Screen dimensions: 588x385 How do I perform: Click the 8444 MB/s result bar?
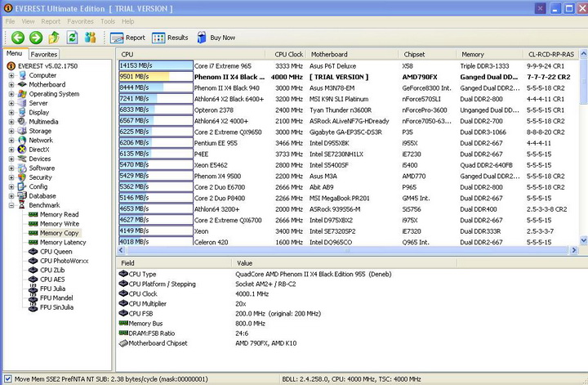pyautogui.click(x=156, y=87)
